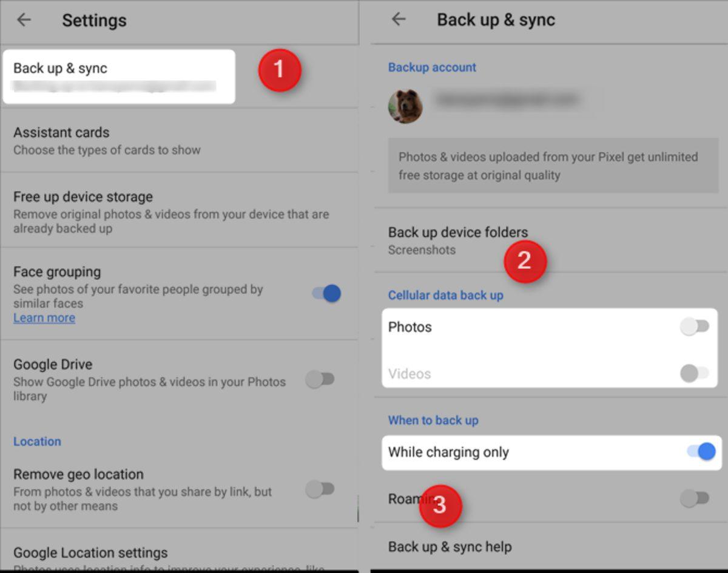Click the back arrow on Back up & sync screen
This screenshot has width=728, height=573.
click(x=399, y=19)
